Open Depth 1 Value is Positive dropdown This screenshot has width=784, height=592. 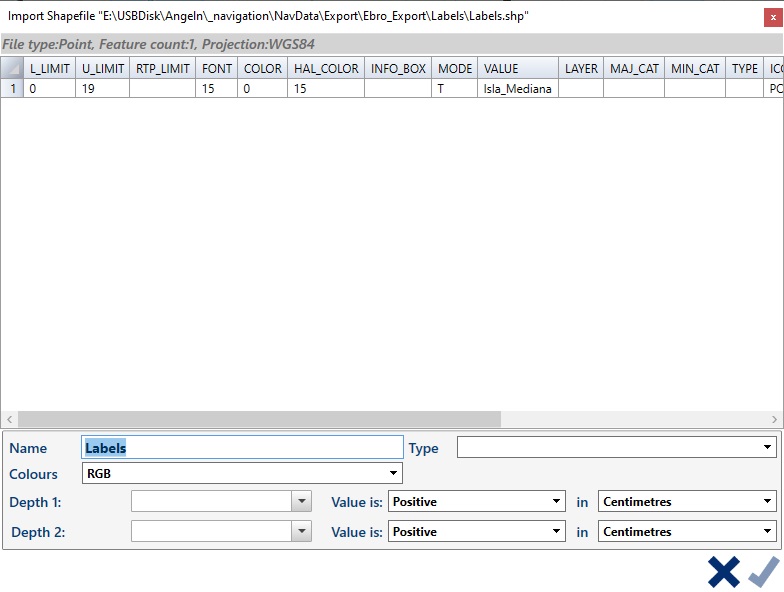point(477,502)
